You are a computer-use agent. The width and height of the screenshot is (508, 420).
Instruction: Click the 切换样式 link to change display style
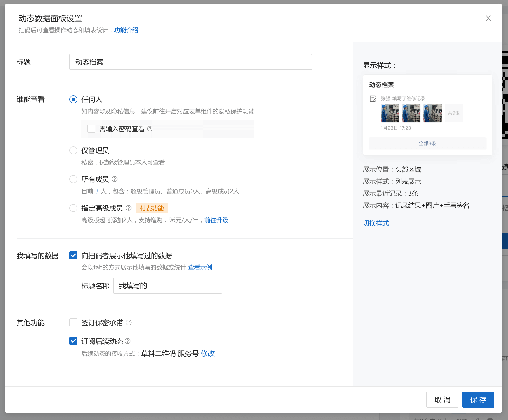[x=375, y=223]
